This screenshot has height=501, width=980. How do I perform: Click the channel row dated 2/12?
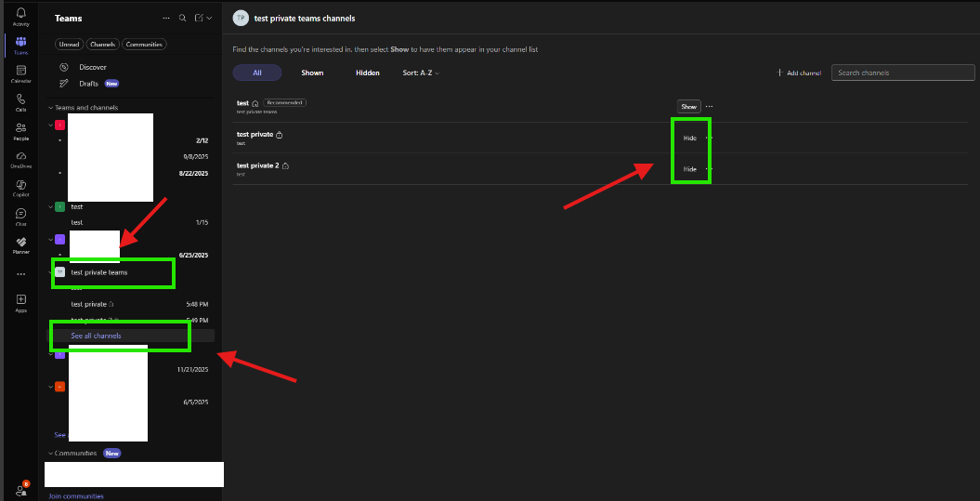(131, 140)
